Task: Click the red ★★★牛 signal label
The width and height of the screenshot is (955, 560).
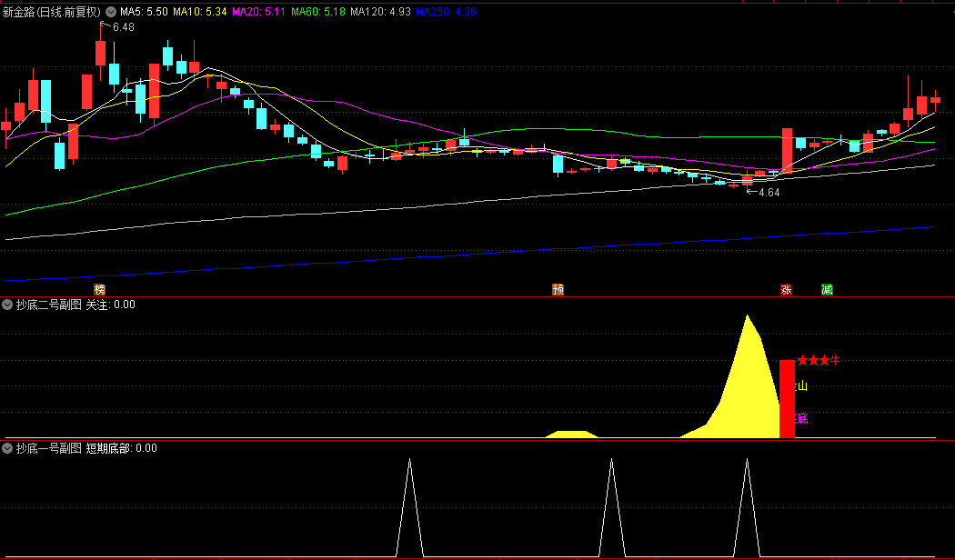Action: pos(818,361)
